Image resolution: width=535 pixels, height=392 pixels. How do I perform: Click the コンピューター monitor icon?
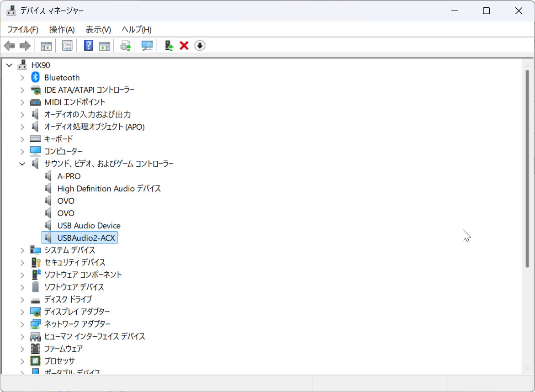point(36,151)
